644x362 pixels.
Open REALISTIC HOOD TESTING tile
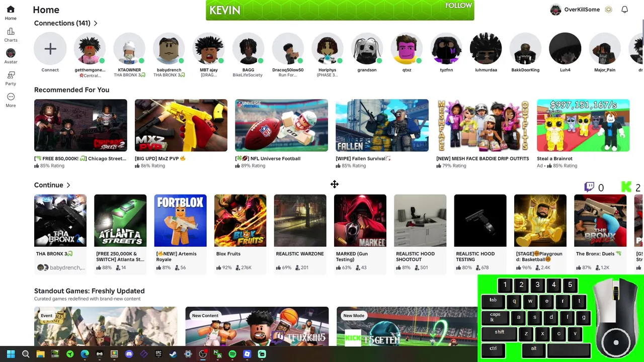[x=480, y=221]
